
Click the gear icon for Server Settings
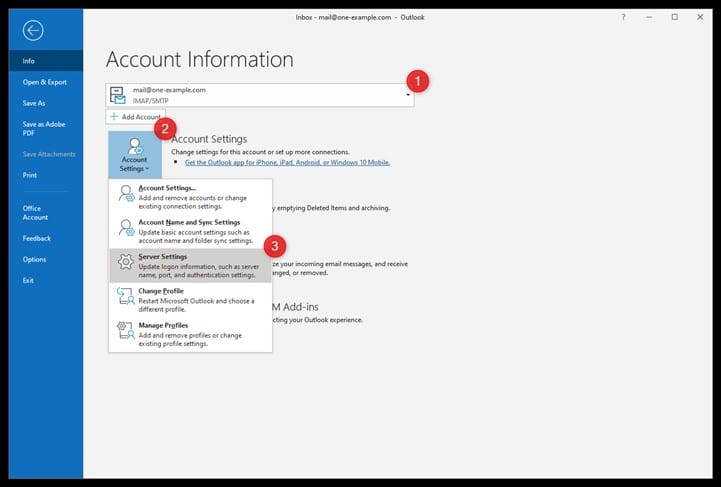coord(125,262)
